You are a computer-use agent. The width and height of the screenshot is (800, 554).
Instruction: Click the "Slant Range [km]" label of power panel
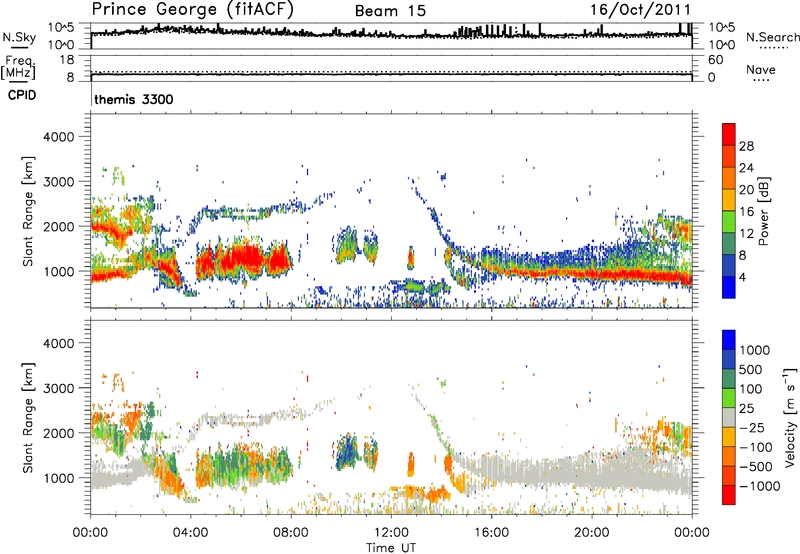click(x=28, y=211)
